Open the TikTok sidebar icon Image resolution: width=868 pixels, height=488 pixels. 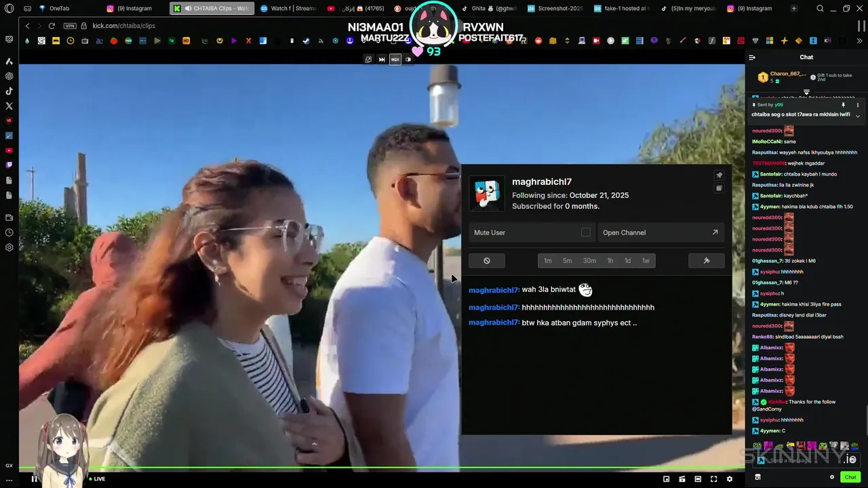coord(9,91)
